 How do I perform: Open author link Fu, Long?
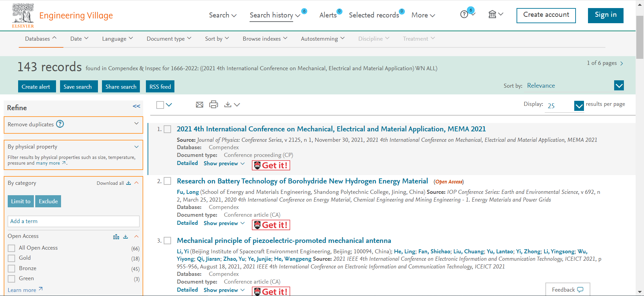(188, 192)
